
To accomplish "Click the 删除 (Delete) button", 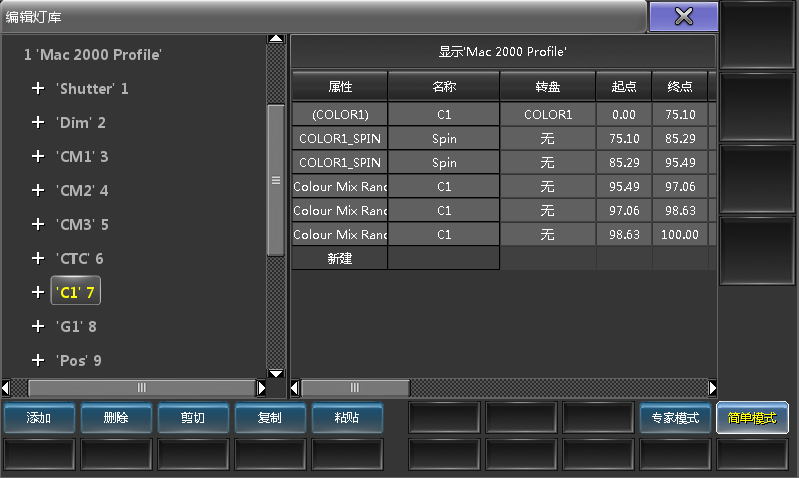I will tap(116, 418).
